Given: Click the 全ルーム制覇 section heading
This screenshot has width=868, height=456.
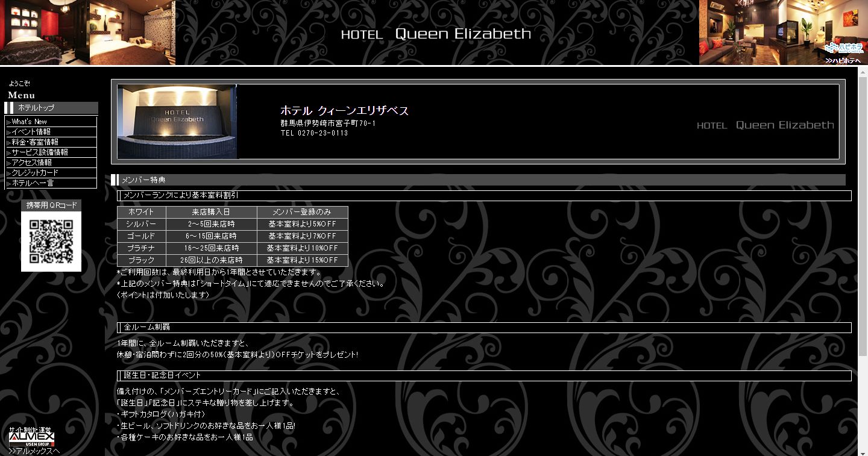Looking at the screenshot, I should [147, 327].
